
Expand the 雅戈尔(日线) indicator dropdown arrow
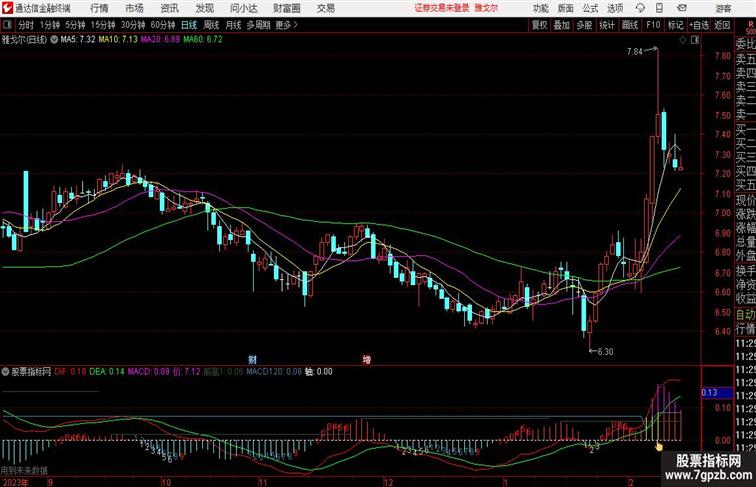[x=54, y=40]
